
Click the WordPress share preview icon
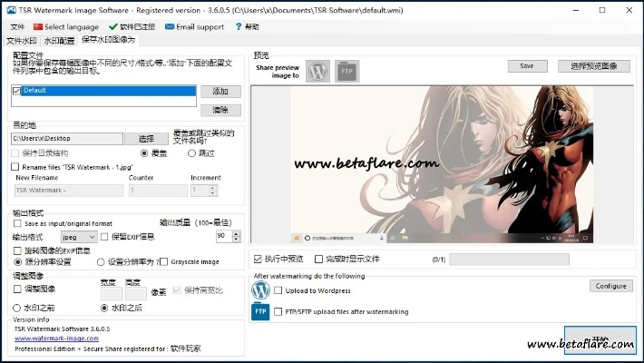(x=317, y=72)
